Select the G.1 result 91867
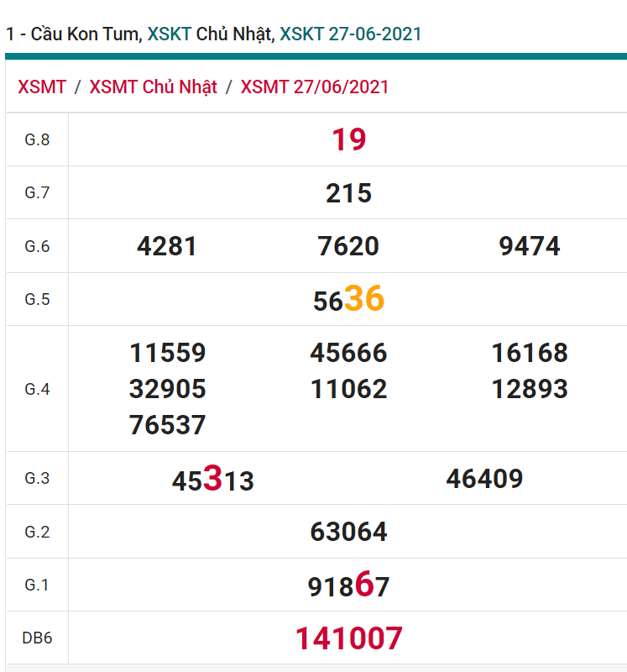Image resolution: width=627 pixels, height=672 pixels. pyautogui.click(x=348, y=585)
